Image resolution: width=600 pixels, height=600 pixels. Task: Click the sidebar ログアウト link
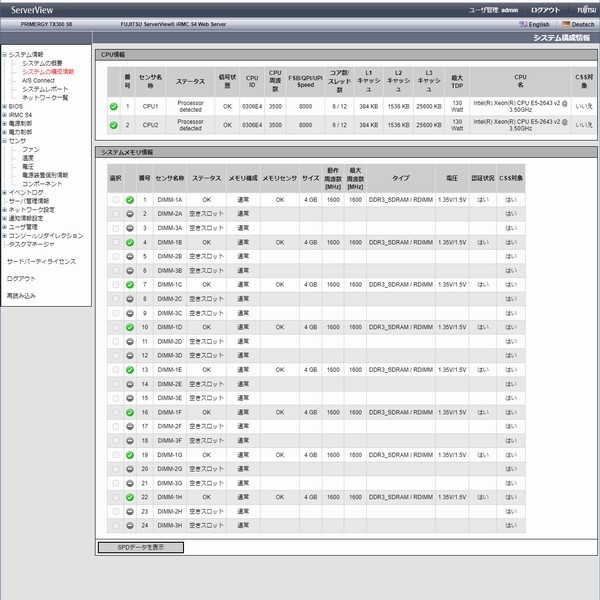click(21, 279)
